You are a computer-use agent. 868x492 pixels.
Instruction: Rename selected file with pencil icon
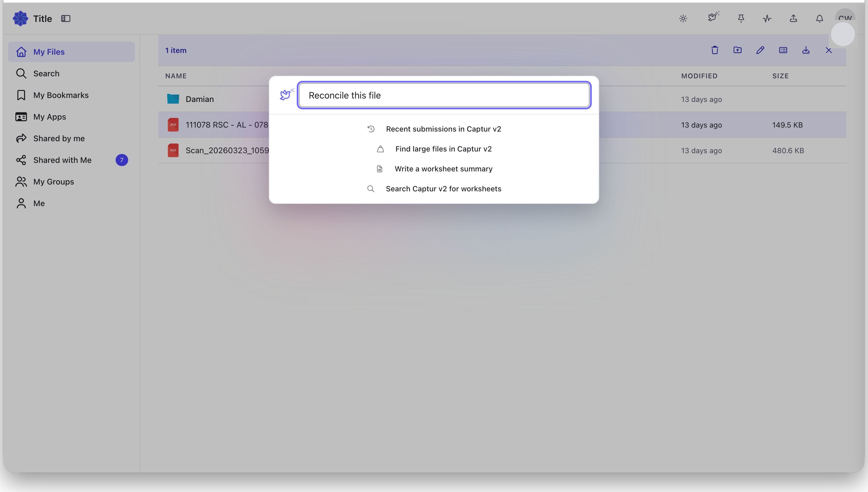pos(760,50)
